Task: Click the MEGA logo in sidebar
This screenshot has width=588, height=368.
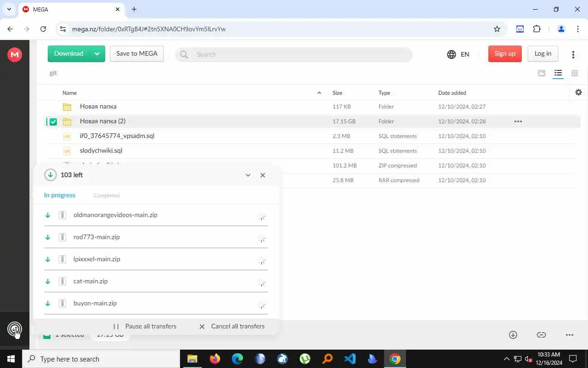Action: pos(15,55)
